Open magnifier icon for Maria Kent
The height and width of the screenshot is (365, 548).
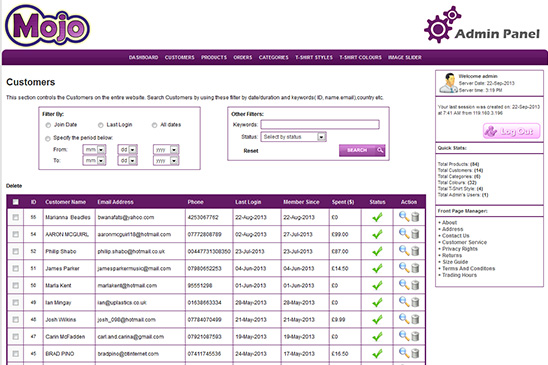click(x=404, y=285)
